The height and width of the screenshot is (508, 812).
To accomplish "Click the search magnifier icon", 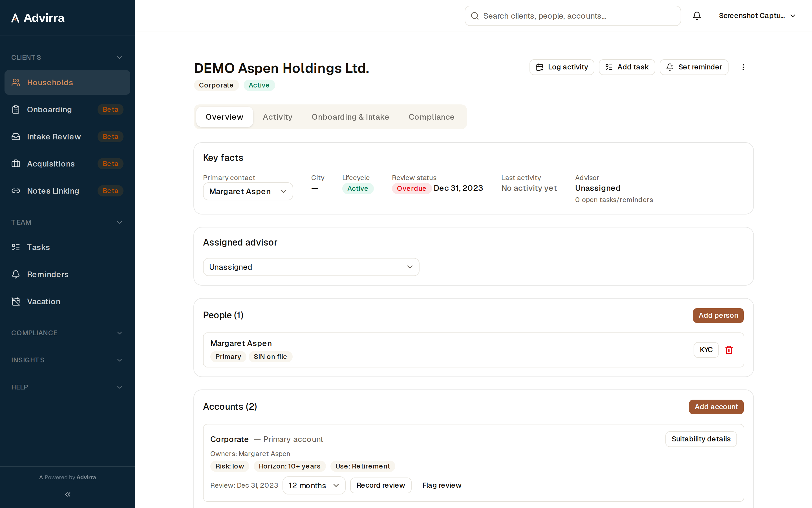I will pyautogui.click(x=475, y=16).
